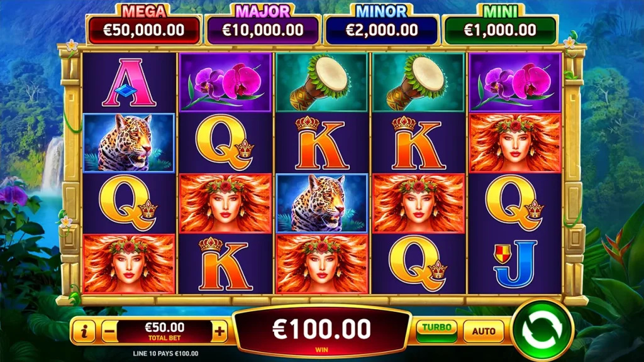Click the pink A symbol on reel one
Image resolution: width=644 pixels, height=362 pixels.
129,82
